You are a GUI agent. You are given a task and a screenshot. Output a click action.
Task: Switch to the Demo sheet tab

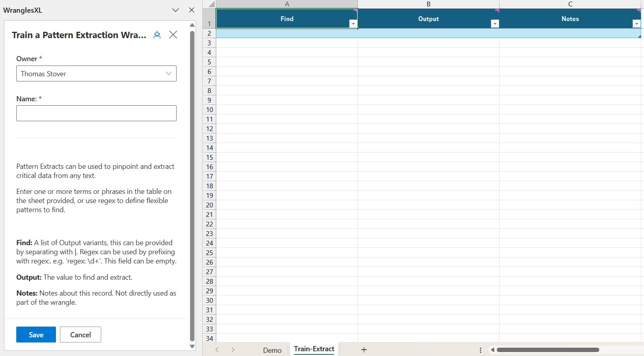(272, 350)
